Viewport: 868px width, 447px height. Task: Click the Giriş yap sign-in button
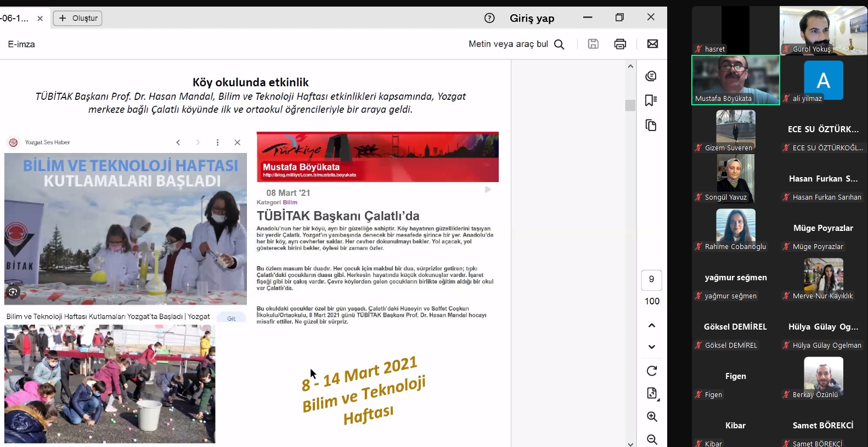[x=532, y=18]
